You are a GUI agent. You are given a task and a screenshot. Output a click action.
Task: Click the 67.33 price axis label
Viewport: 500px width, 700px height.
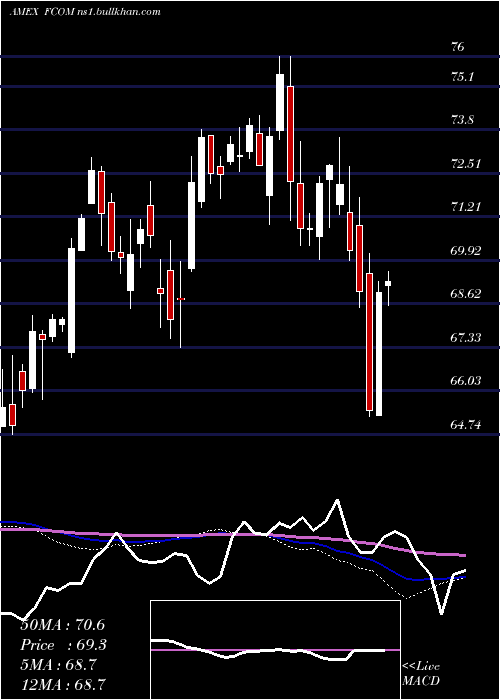[x=466, y=337]
